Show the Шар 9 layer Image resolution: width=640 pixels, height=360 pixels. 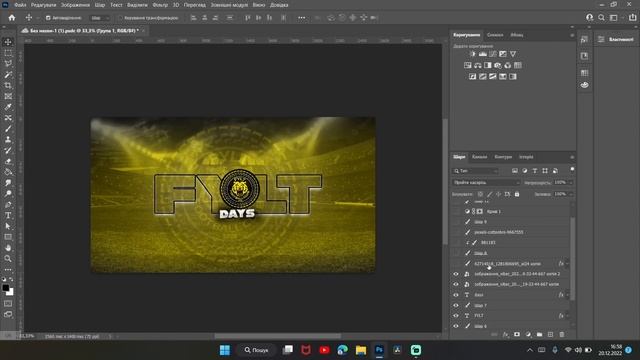pos(456,222)
